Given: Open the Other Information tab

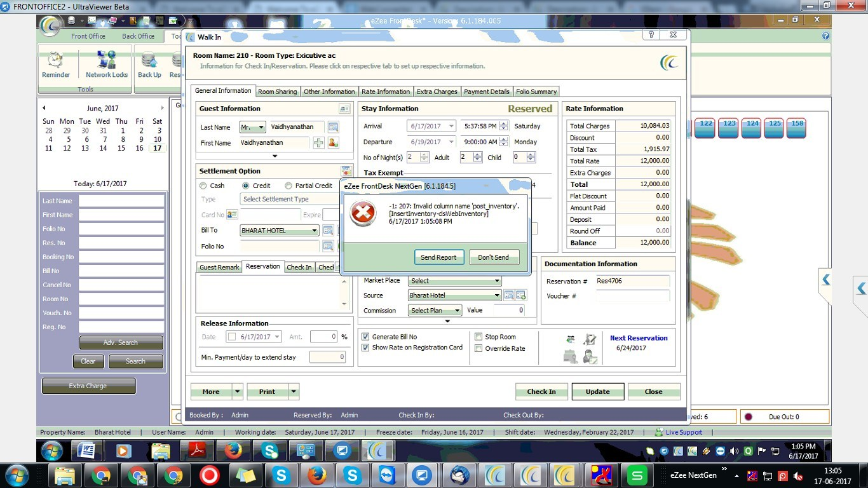Looking at the screenshot, I should (x=329, y=91).
